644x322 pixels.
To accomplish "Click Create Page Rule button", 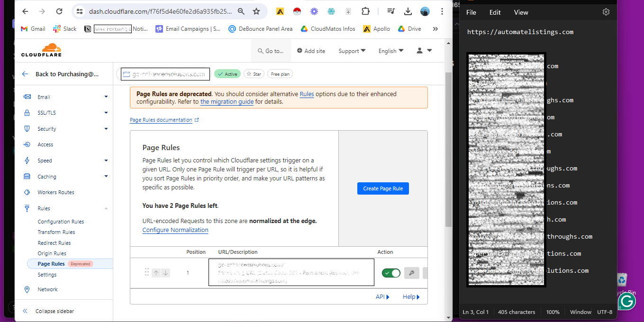I will pyautogui.click(x=383, y=188).
